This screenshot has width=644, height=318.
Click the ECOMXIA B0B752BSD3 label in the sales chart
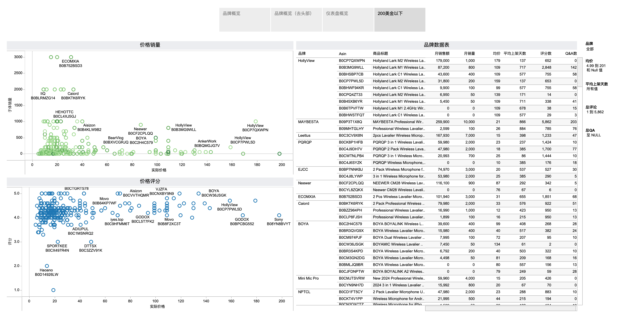71,63
